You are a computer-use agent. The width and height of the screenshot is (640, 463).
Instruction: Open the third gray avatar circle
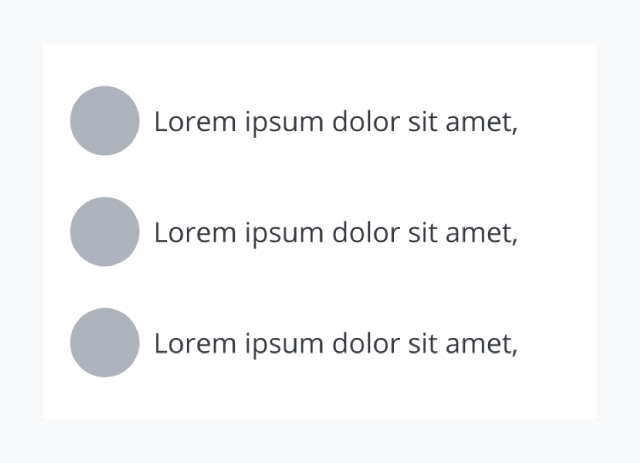coord(104,343)
